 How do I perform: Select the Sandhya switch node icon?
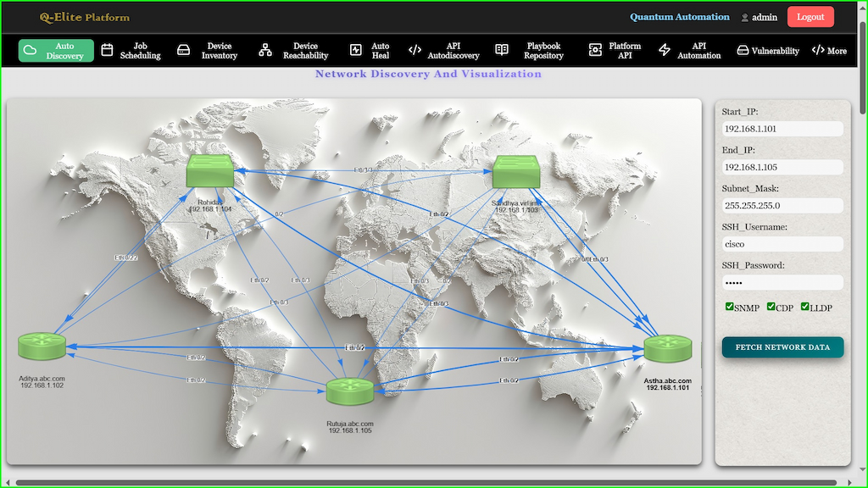[x=516, y=172]
